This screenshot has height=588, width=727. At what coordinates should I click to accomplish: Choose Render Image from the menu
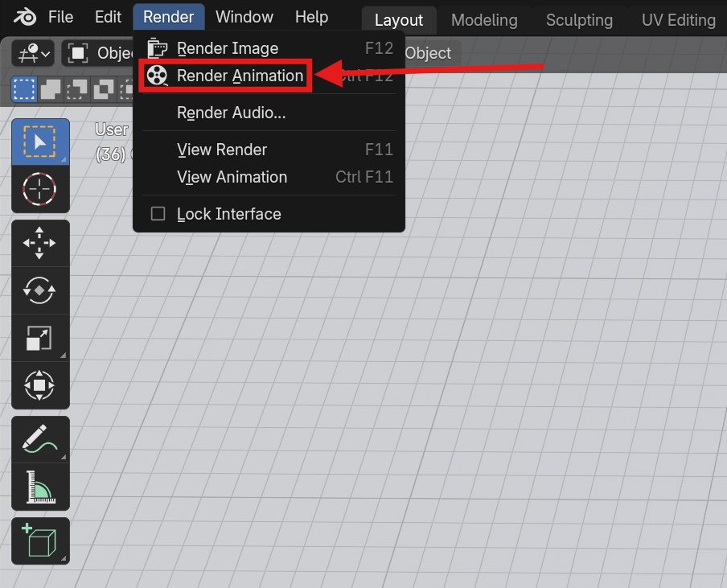[269, 48]
